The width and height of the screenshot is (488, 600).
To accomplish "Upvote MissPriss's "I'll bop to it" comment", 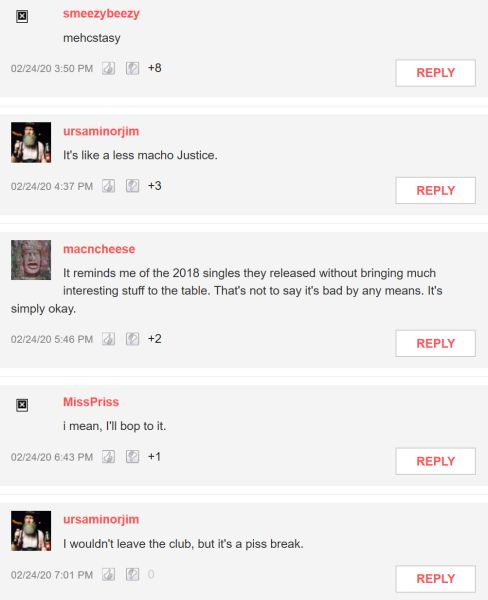I will 108,457.
